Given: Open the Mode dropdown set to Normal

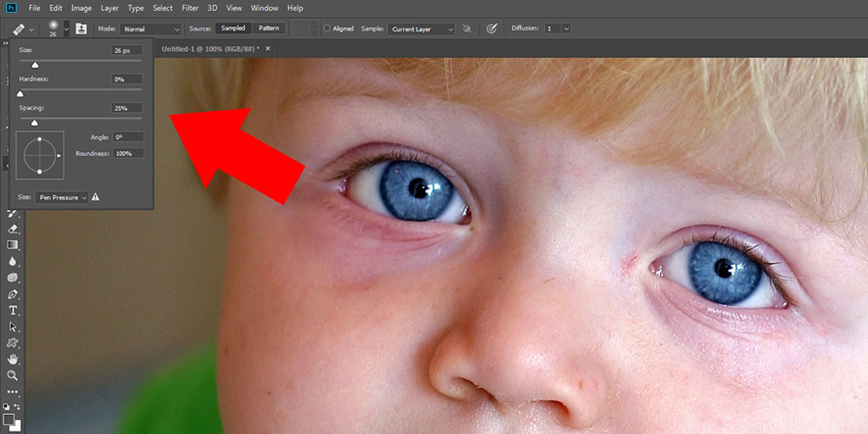Looking at the screenshot, I should (150, 29).
